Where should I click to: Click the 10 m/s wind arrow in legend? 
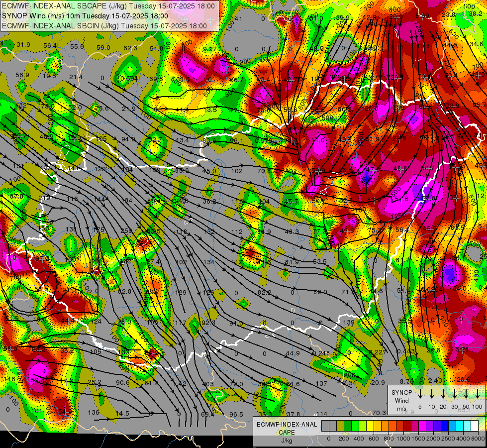pos(431,394)
